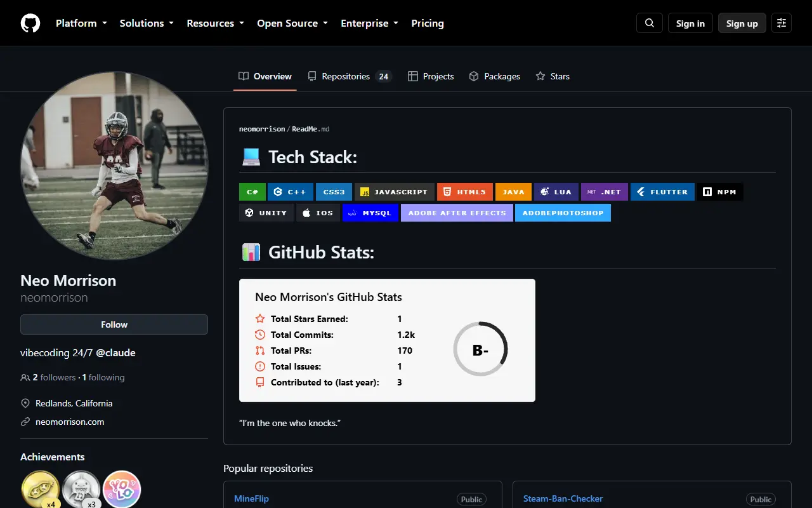Click the YOLO achievement badge

(121, 490)
